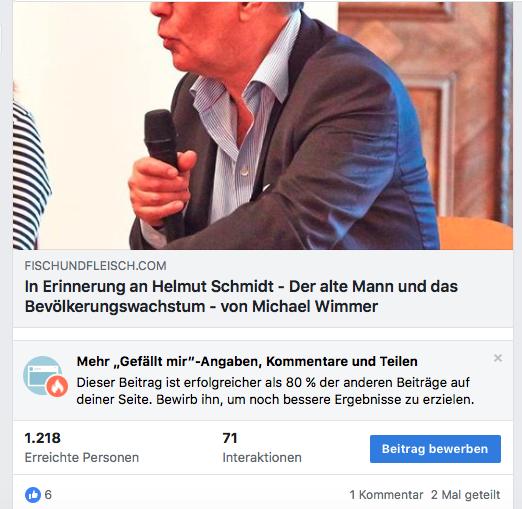Image resolution: width=522 pixels, height=509 pixels.
Task: Click the Dieser Beitrag ist erfolgreicher description
Action: (275, 391)
